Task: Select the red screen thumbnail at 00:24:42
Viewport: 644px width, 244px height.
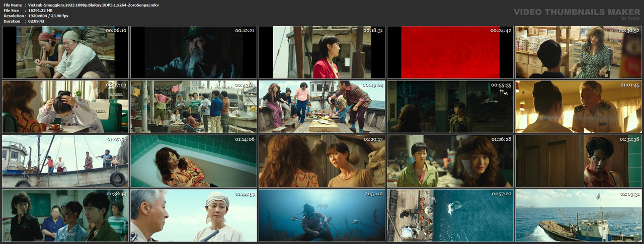Action: 450,52
